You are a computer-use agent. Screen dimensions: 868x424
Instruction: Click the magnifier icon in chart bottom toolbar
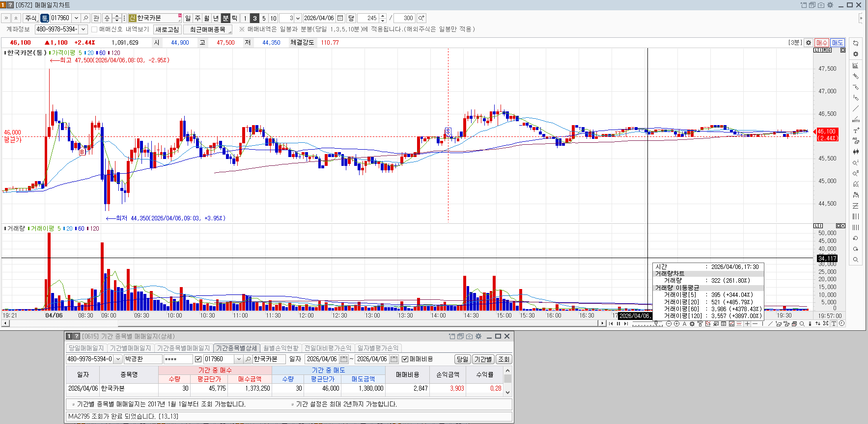tap(802, 324)
